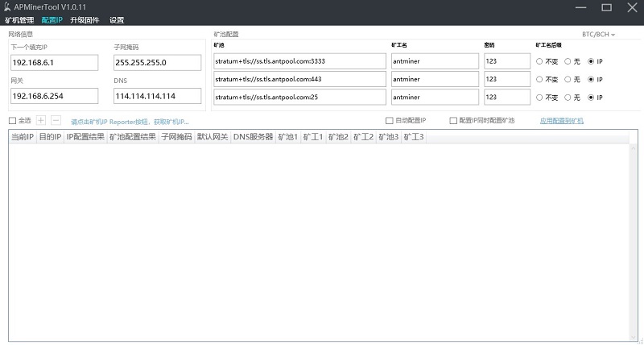Click the APMinerTool logo in title bar
The image size is (644, 345).
(9, 7)
